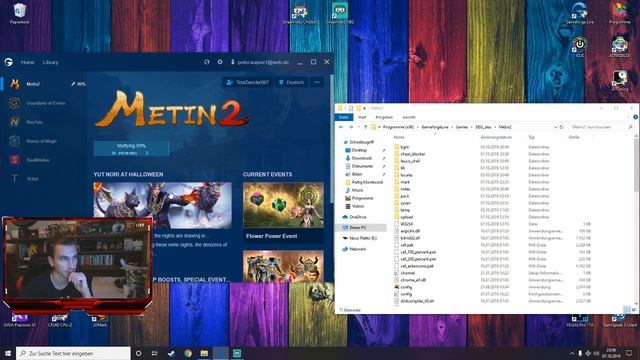Switch Explorer to details view icon
Image resolution: width=640 pixels, height=360 pixels.
(x=627, y=310)
